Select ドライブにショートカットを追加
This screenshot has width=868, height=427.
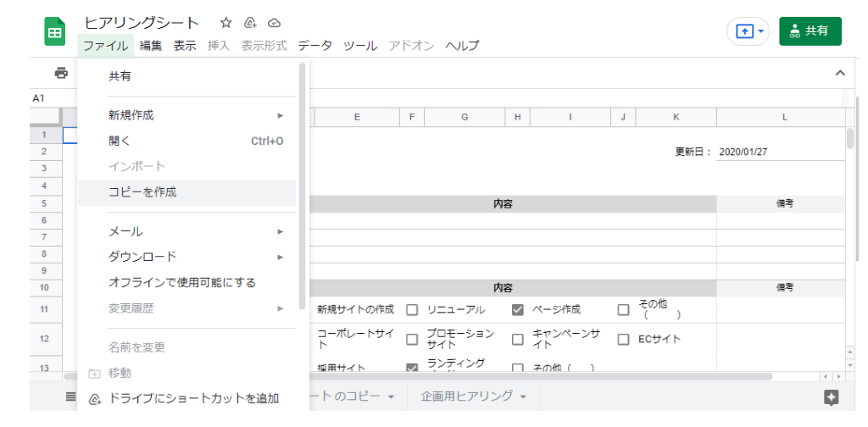click(x=186, y=398)
